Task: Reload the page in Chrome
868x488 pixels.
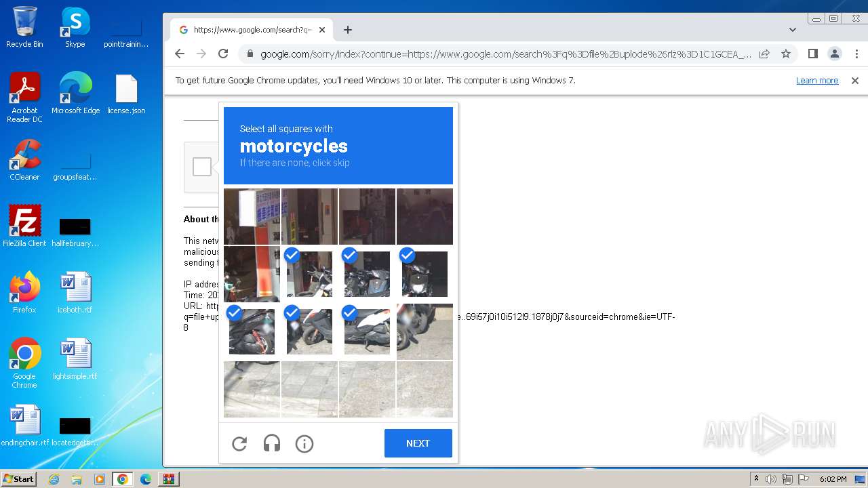Action: click(x=223, y=54)
